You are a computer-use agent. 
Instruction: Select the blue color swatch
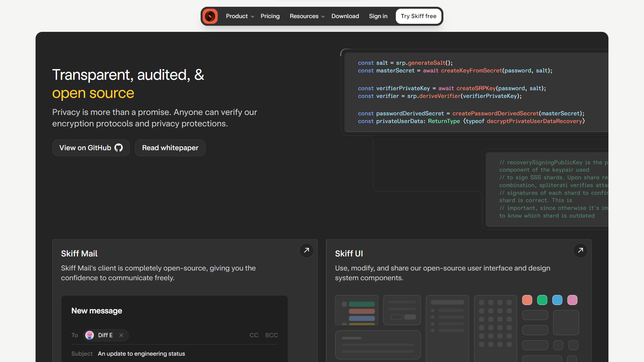point(557,300)
